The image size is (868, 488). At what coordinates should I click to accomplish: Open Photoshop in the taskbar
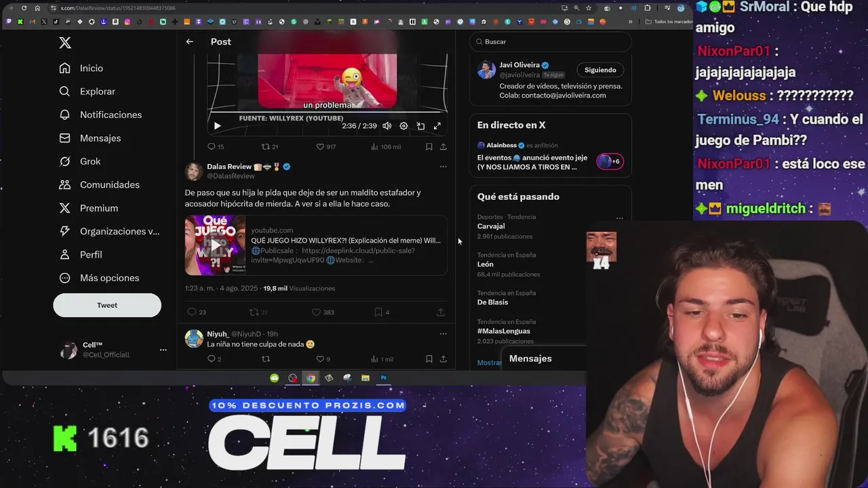click(383, 378)
